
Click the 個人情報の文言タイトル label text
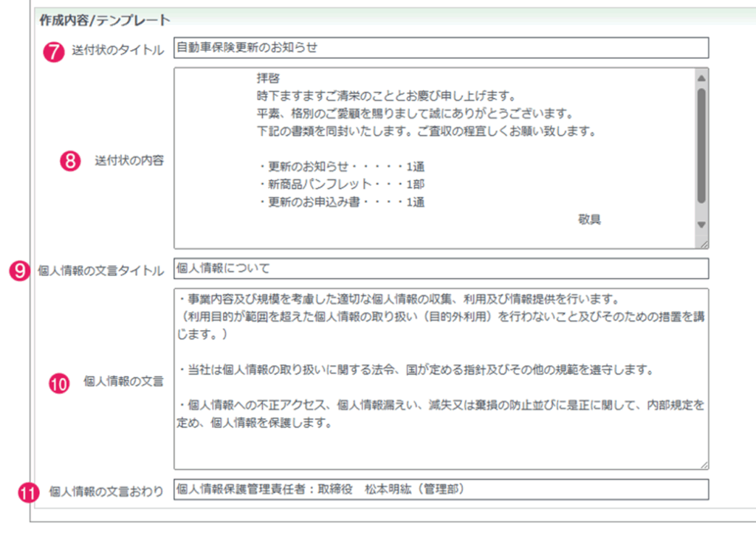100,271
